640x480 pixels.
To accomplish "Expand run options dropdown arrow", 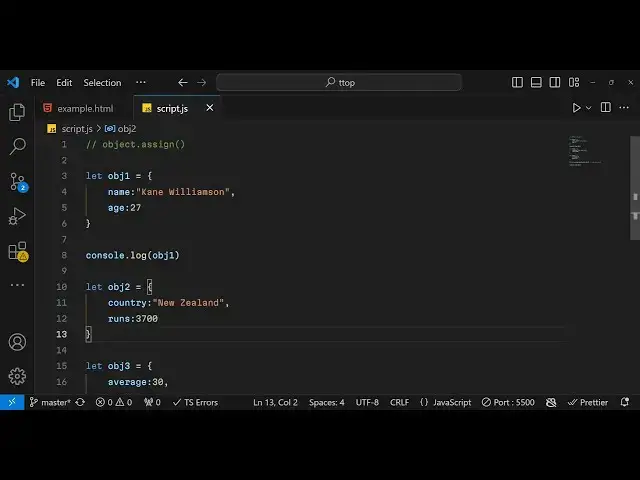I will (589, 108).
